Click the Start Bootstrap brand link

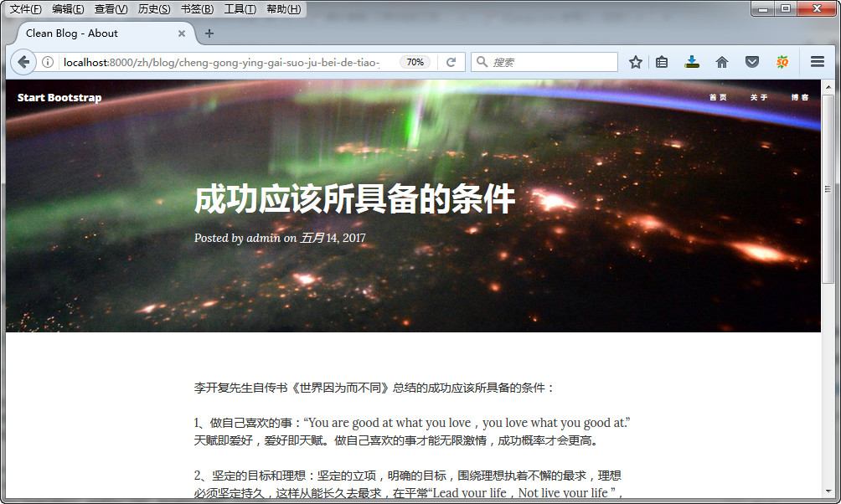click(x=59, y=98)
